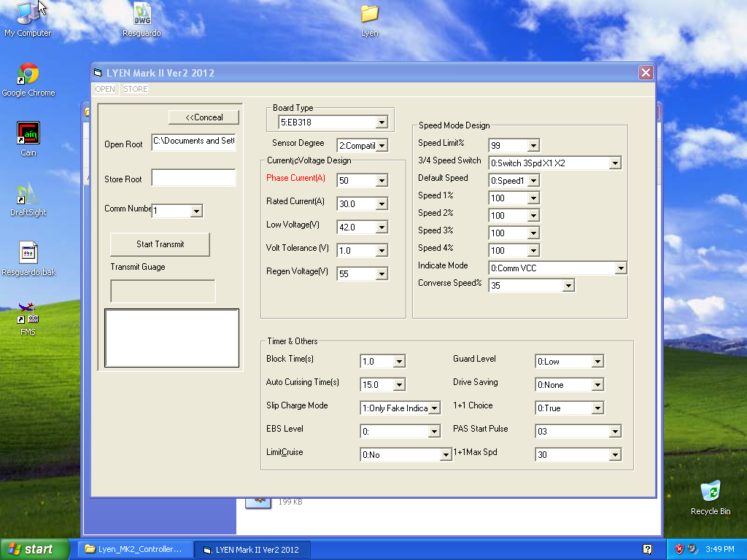Expand the Phase Current(A) dropdown

pyautogui.click(x=382, y=181)
